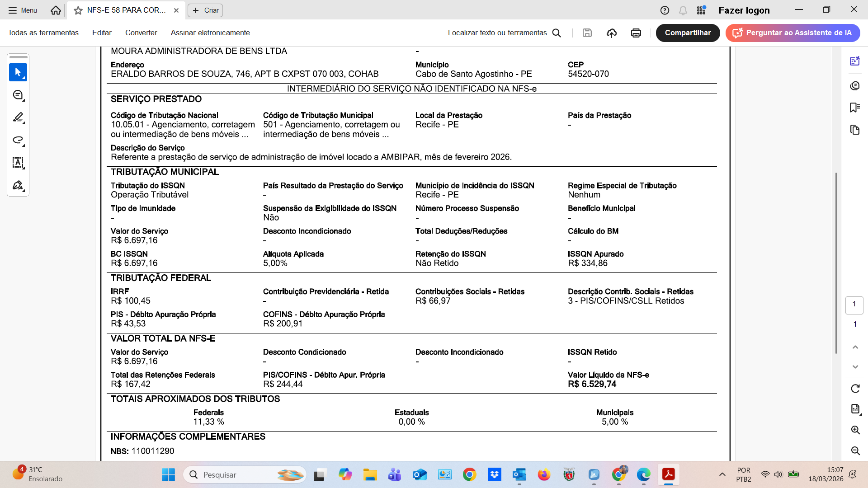
Task: Open the fill and sign pen tool
Action: [18, 185]
